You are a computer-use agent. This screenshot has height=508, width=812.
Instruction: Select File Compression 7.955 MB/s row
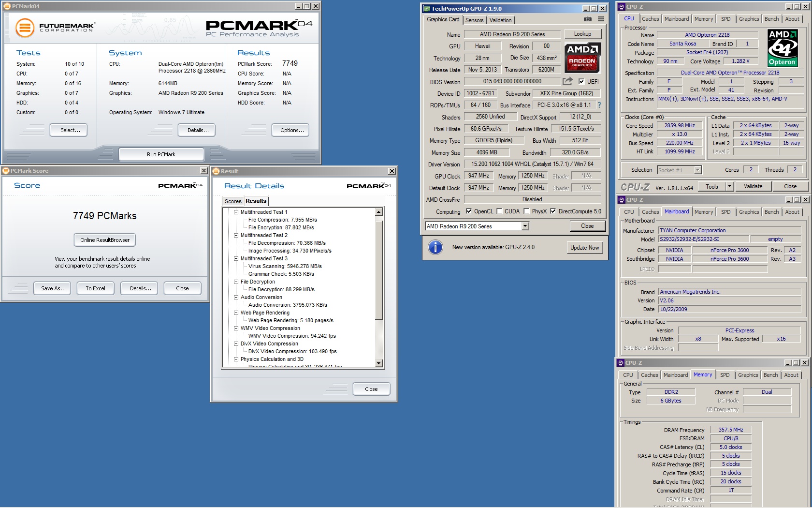(x=283, y=220)
